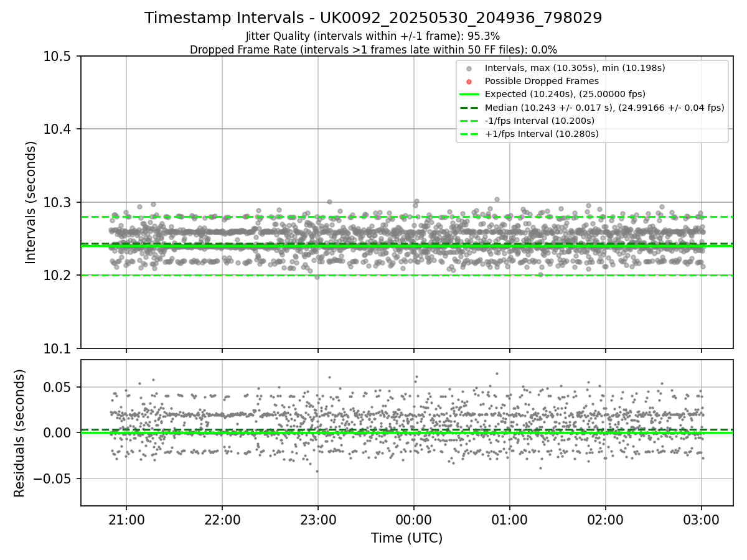Screen dimensions: 747x560
Task: Click legend entry 'Possible Dropped Frames'
Action: (x=542, y=81)
